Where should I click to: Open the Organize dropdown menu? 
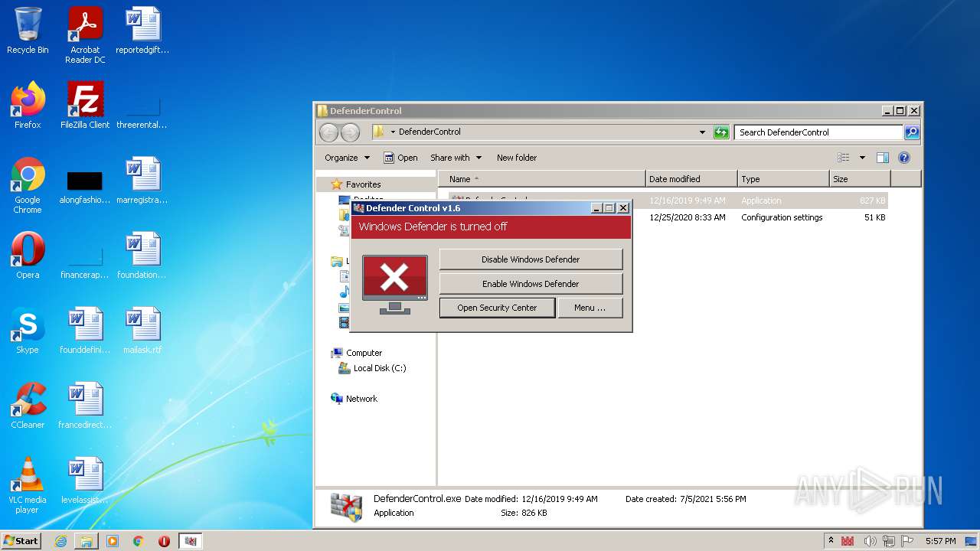click(347, 158)
